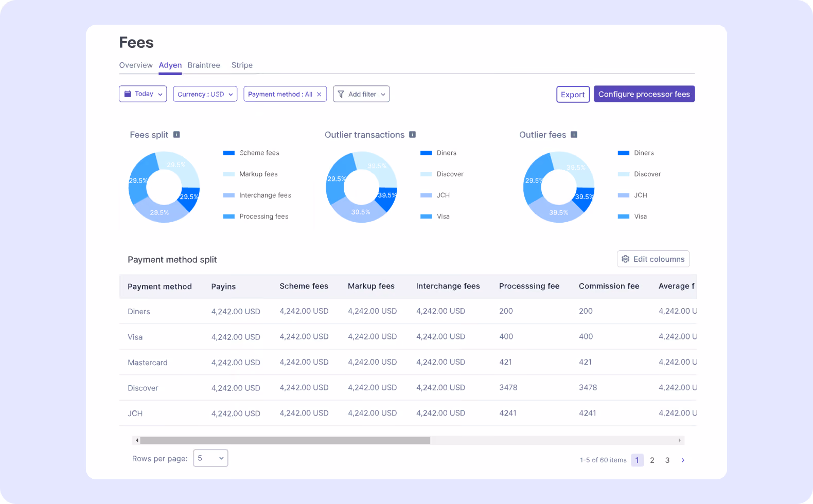This screenshot has height=504, width=813.
Task: Click the Edit coloumns button
Action: (x=653, y=259)
